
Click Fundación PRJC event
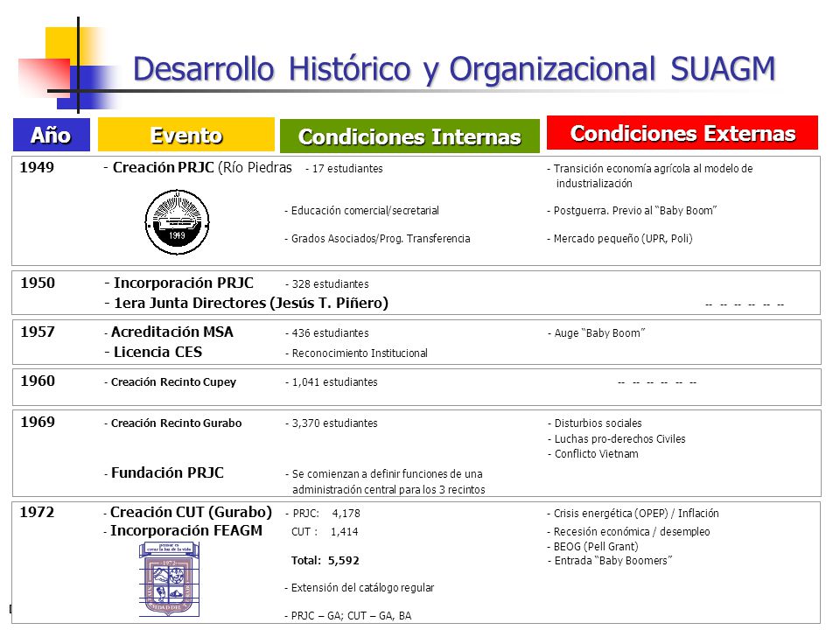(x=164, y=473)
